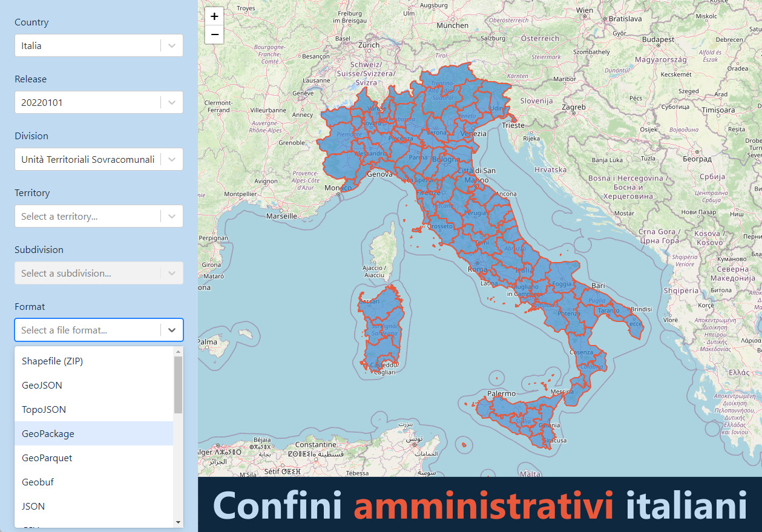762x532 pixels.
Task: Expand the Release dropdown chevron
Action: pyautogui.click(x=172, y=102)
